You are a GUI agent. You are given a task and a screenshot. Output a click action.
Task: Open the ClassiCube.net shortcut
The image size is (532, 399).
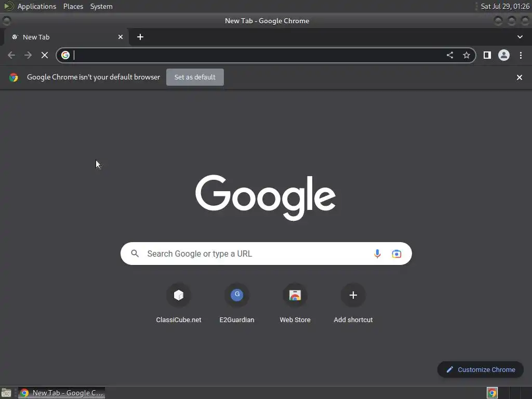pos(179,303)
